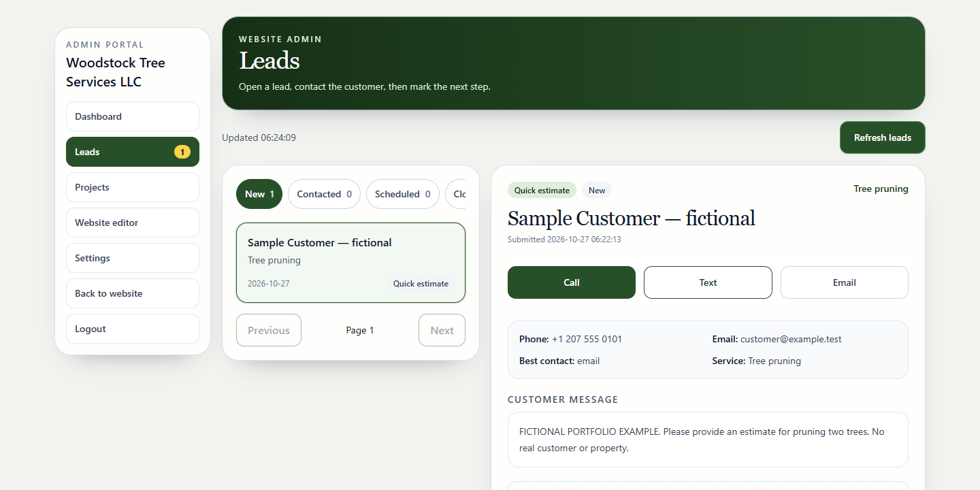Click the yellow badge on Leads
980x490 pixels.
pos(182,152)
